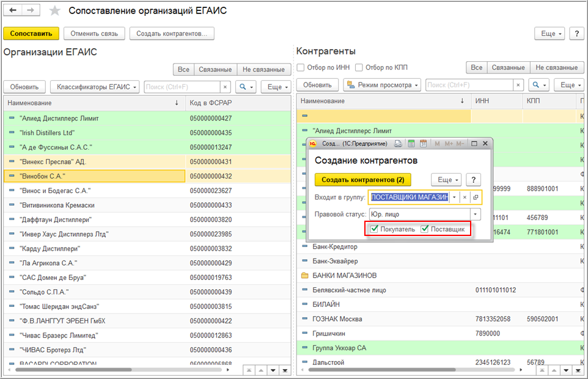The height and width of the screenshot is (379, 588).
Task: Show Все organizations in ЕГАИС panel
Action: 183,69
